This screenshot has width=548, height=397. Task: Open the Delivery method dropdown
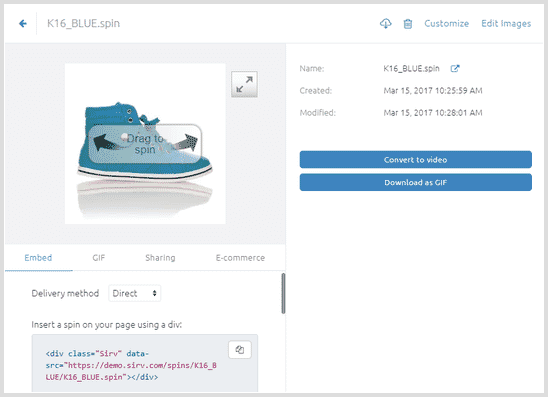[135, 294]
